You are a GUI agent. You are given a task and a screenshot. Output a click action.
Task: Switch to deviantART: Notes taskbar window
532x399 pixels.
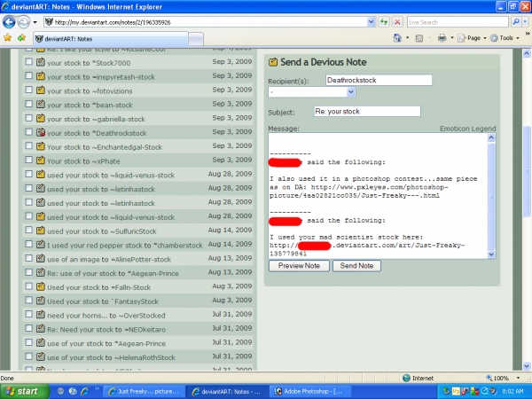[x=227, y=391]
